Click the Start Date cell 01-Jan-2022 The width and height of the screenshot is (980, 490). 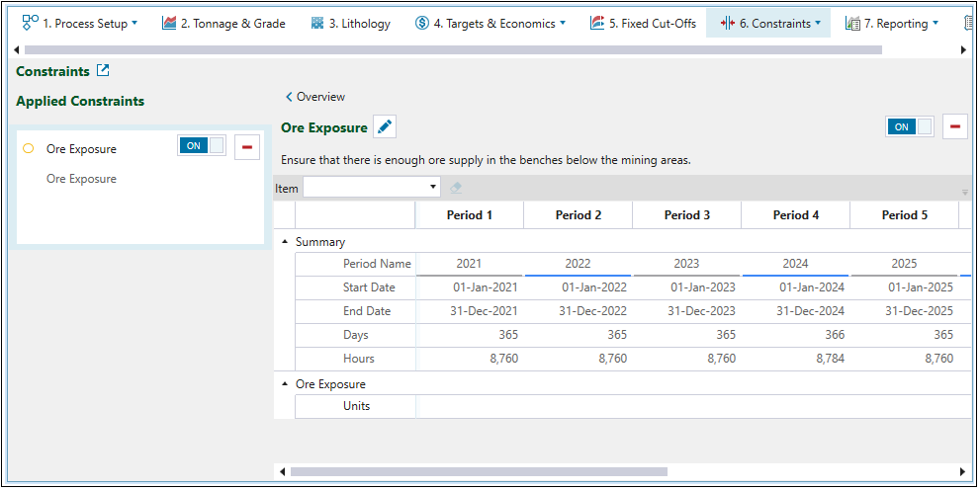coord(579,287)
